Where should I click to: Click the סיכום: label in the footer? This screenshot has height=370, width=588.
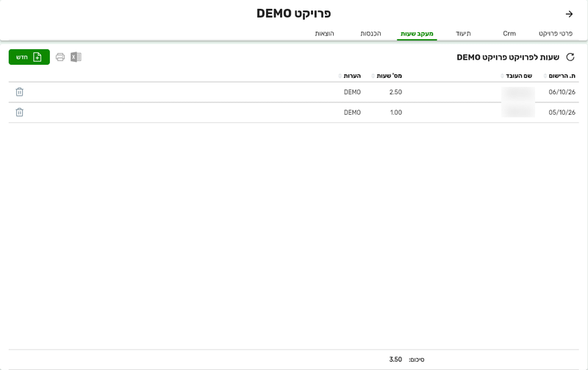(x=416, y=360)
